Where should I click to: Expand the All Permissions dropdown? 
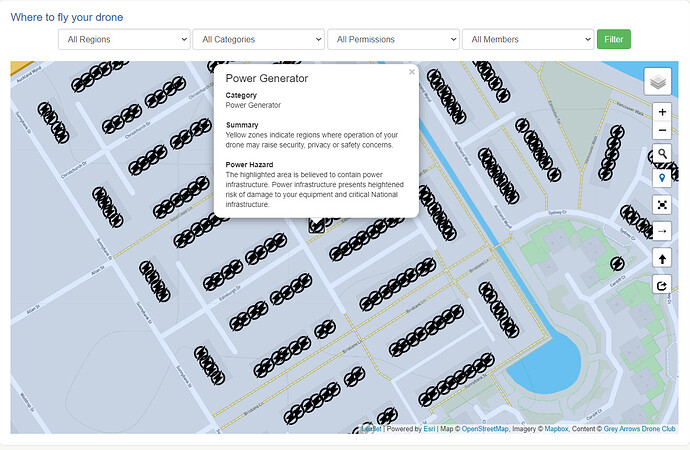coord(393,39)
